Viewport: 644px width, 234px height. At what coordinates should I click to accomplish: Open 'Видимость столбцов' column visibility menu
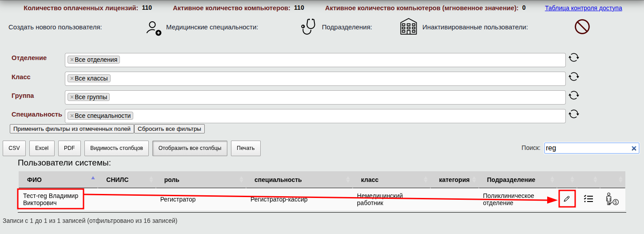(116, 148)
